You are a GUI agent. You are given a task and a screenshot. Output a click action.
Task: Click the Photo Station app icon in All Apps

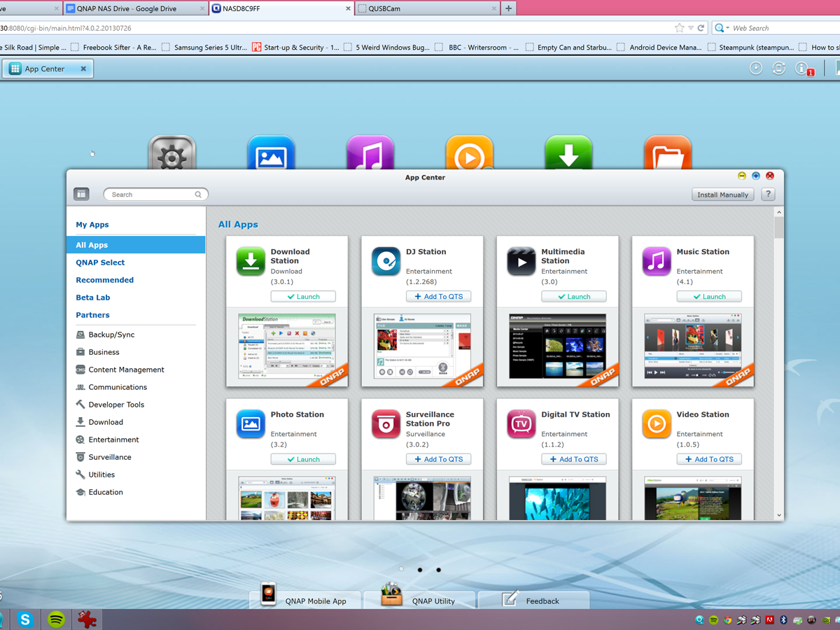[251, 424]
